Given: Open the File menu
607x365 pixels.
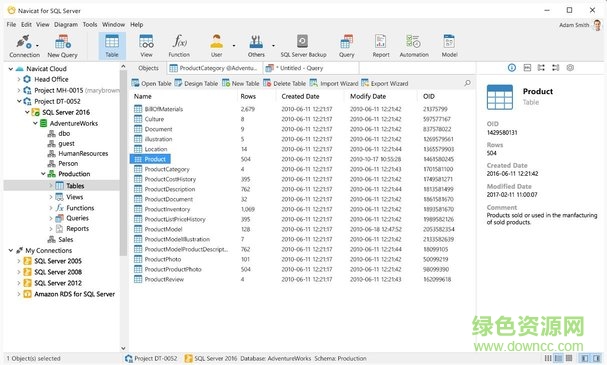Looking at the screenshot, I should pyautogui.click(x=11, y=24).
